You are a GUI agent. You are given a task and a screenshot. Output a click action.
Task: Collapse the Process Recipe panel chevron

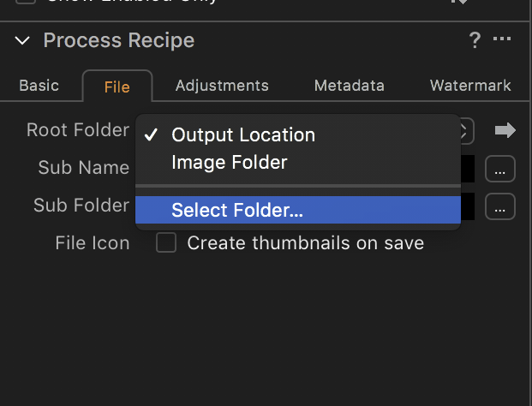point(22,41)
